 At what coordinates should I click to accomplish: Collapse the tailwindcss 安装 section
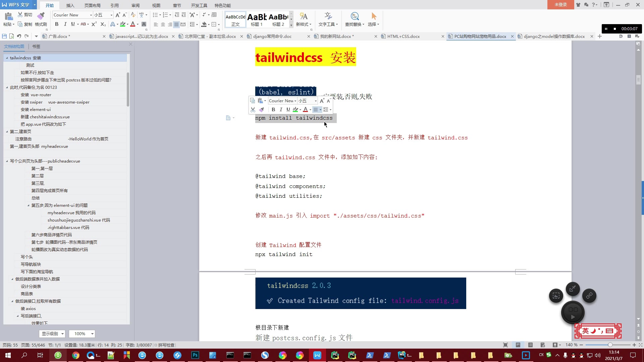(x=7, y=57)
